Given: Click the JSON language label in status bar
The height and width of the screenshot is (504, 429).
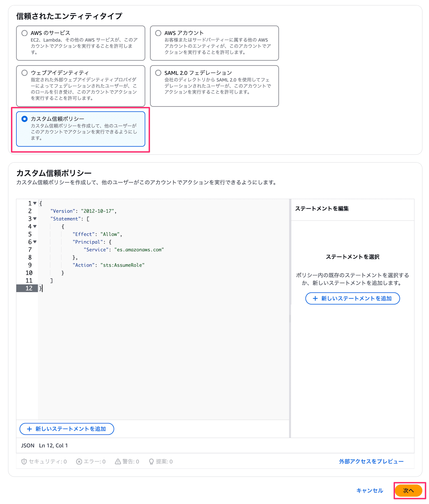Looking at the screenshot, I should 28,446.
